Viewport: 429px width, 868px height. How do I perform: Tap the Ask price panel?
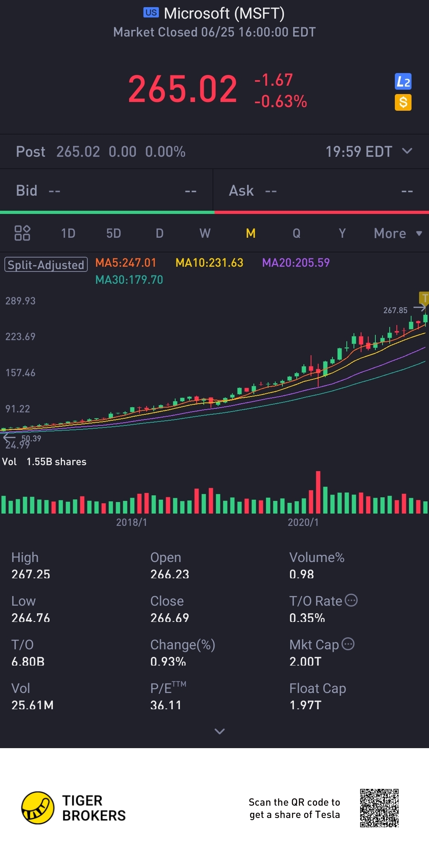(321, 191)
